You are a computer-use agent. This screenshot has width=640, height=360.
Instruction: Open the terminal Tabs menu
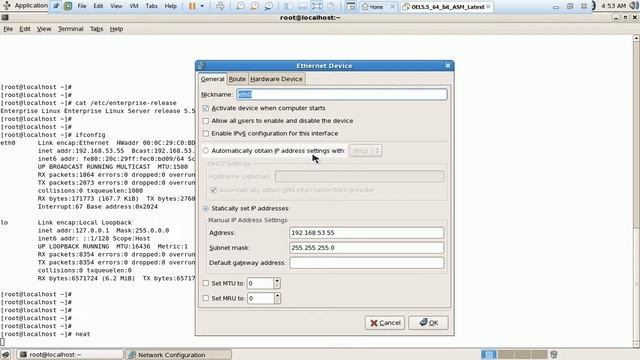tap(96, 29)
